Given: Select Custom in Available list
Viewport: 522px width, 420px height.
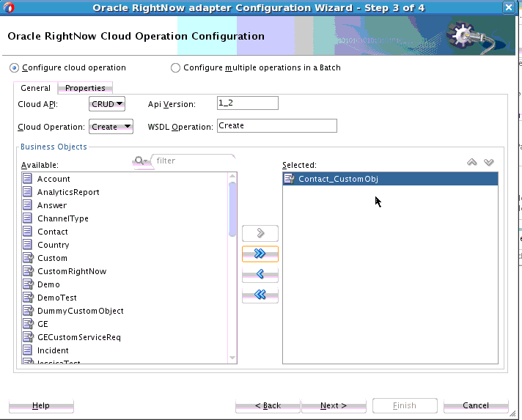Looking at the screenshot, I should point(52,258).
